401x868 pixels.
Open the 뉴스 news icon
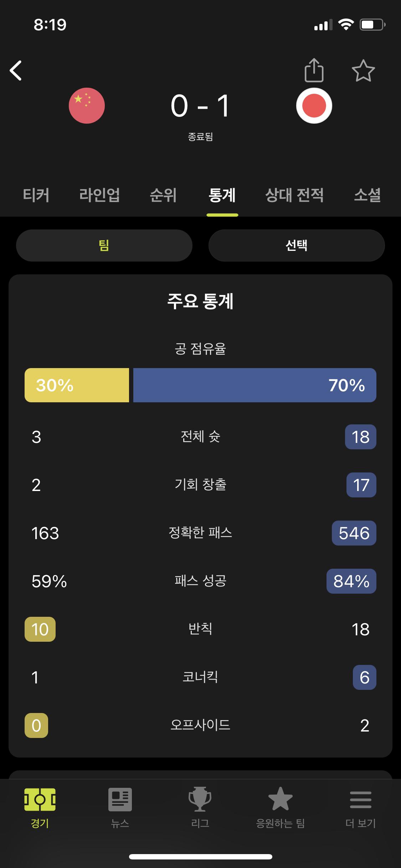pyautogui.click(x=120, y=800)
